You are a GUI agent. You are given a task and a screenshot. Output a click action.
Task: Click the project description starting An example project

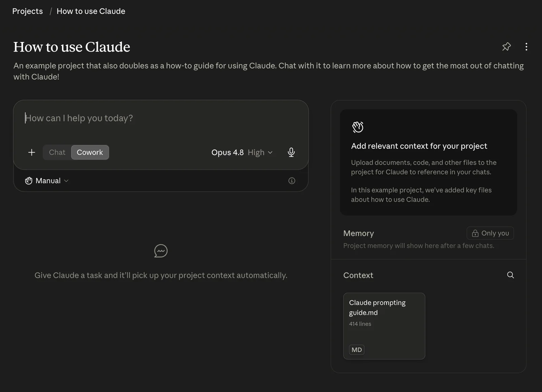click(x=269, y=71)
